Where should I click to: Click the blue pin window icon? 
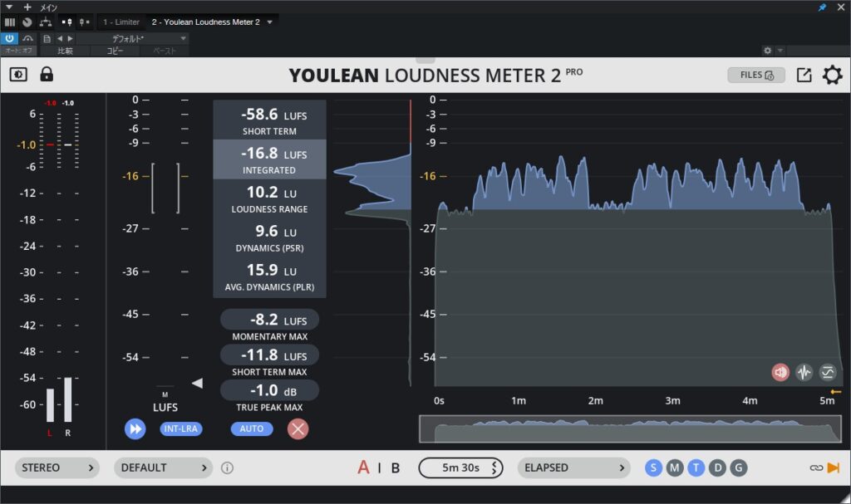pyautogui.click(x=822, y=7)
